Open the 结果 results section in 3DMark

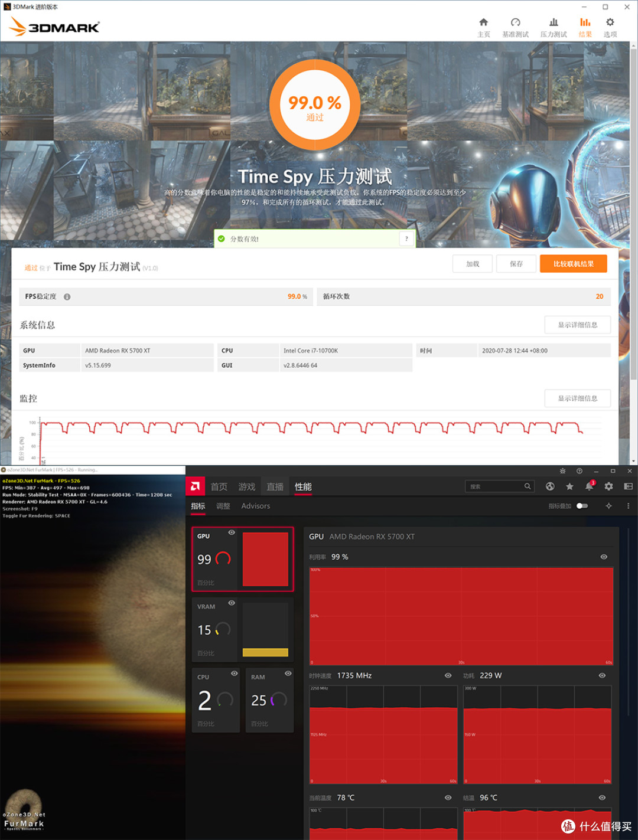pos(585,27)
